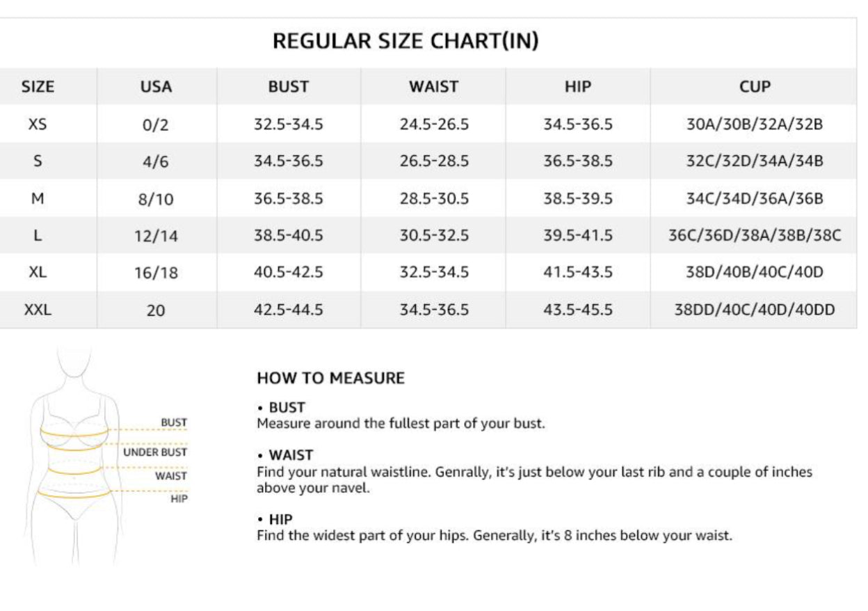Click the WAIST label beside the figure
Viewport: 868px width, 611px height.
(171, 476)
